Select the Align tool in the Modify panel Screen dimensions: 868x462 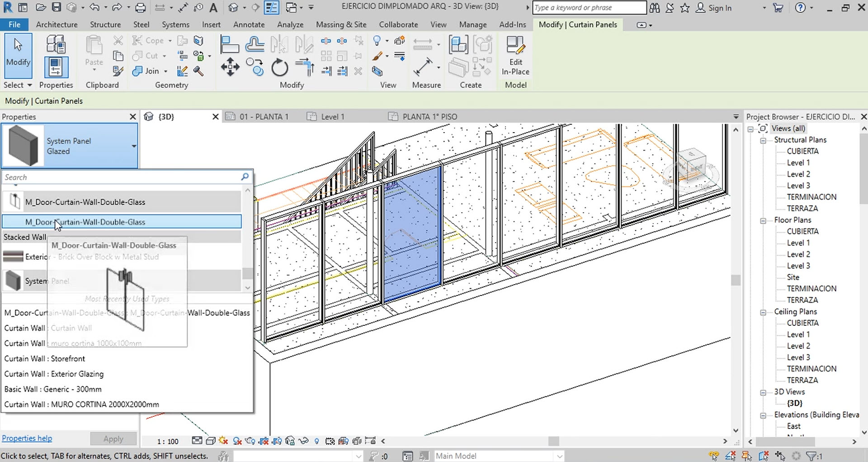(230, 45)
